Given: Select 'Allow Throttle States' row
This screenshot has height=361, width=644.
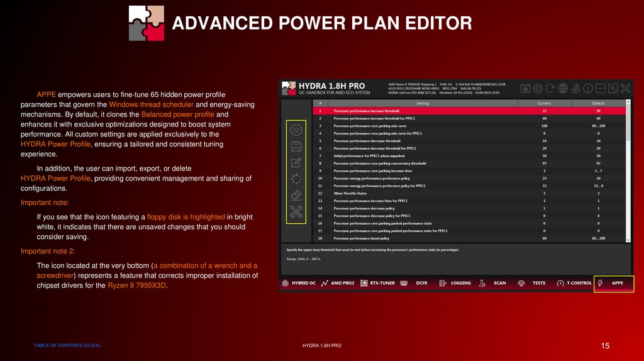Looking at the screenshot, I should (469, 194).
